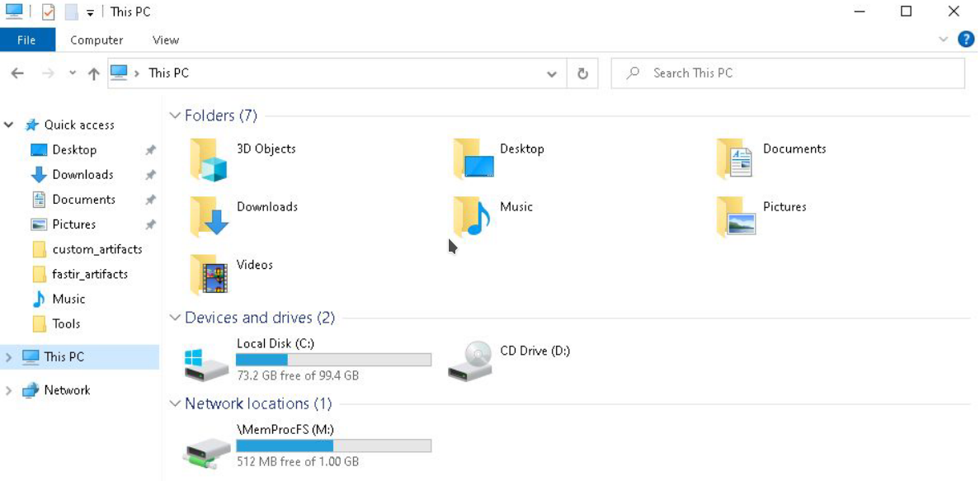Open the Videos folder icon
980x481 pixels.
207,275
